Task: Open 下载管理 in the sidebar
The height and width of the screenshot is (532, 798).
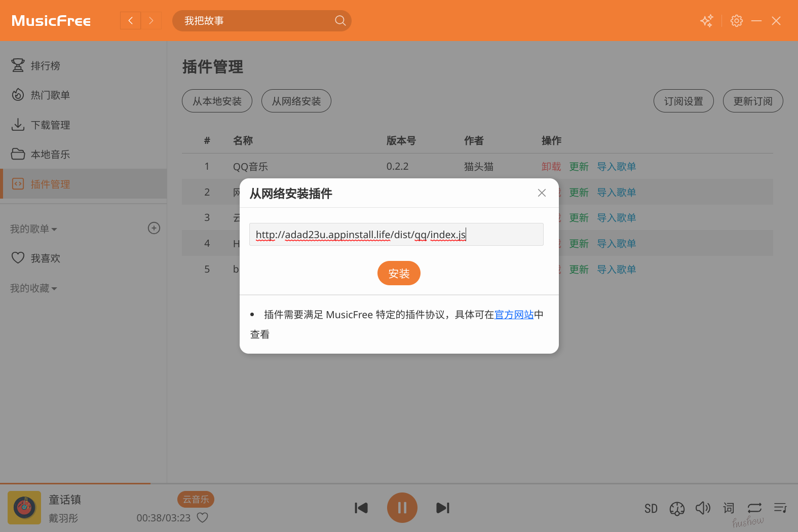Action: pos(84,125)
